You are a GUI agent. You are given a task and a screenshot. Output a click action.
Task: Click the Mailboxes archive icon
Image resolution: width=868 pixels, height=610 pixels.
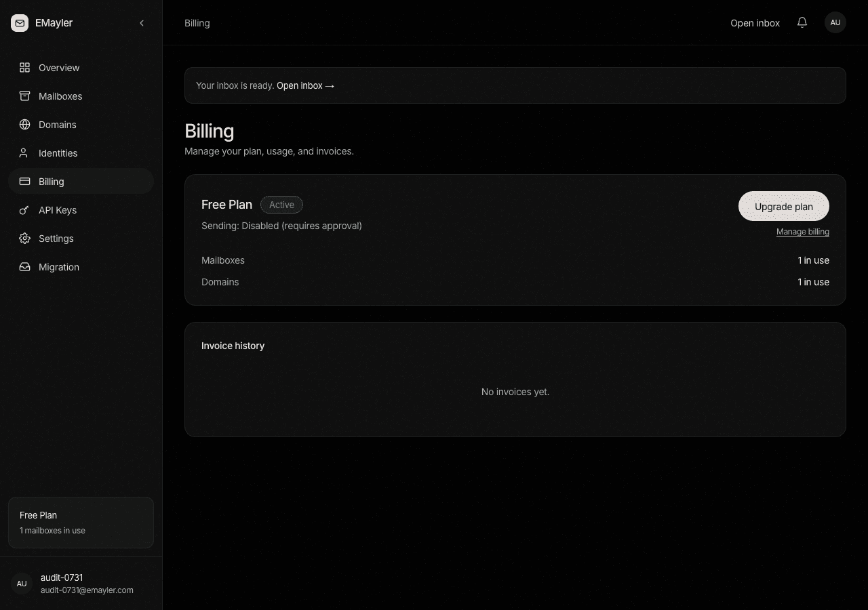tap(24, 96)
